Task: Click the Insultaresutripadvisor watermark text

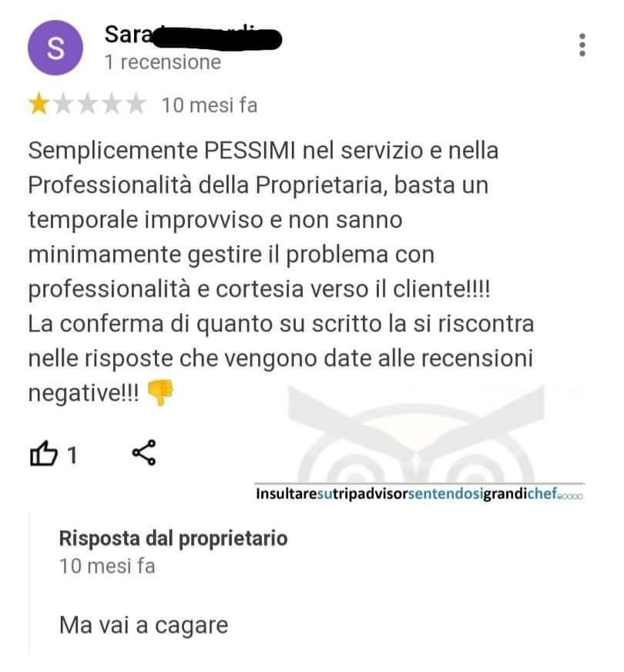Action: point(419,493)
